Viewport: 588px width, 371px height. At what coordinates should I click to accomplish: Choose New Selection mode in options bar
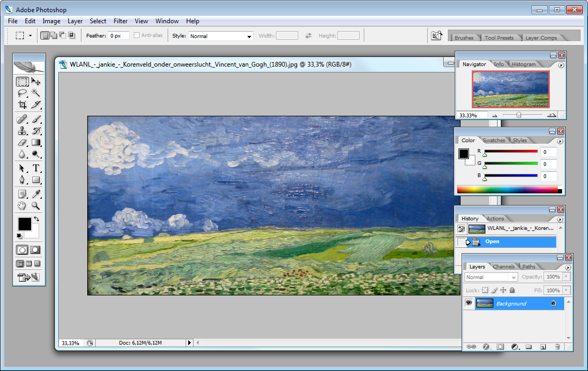coord(45,35)
